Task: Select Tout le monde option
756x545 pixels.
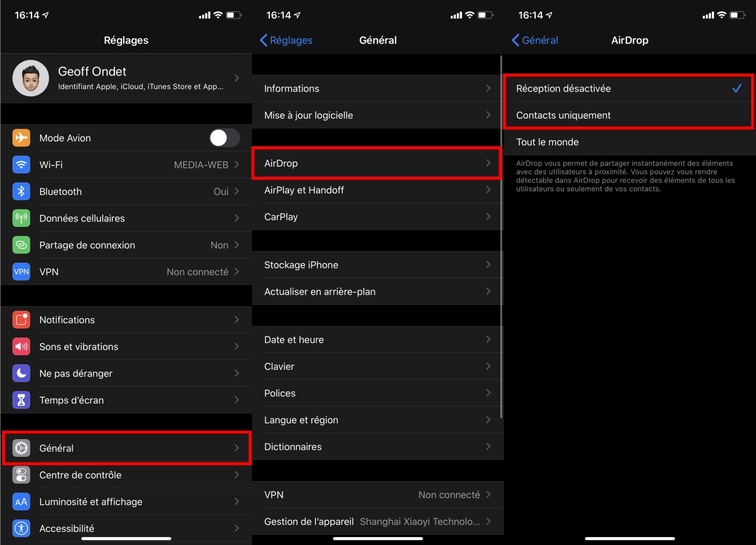Action: [630, 142]
